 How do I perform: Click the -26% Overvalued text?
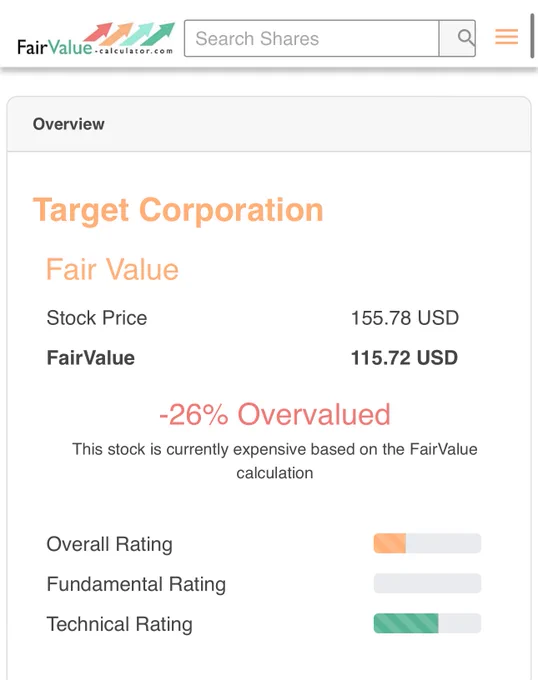pyautogui.click(x=275, y=414)
